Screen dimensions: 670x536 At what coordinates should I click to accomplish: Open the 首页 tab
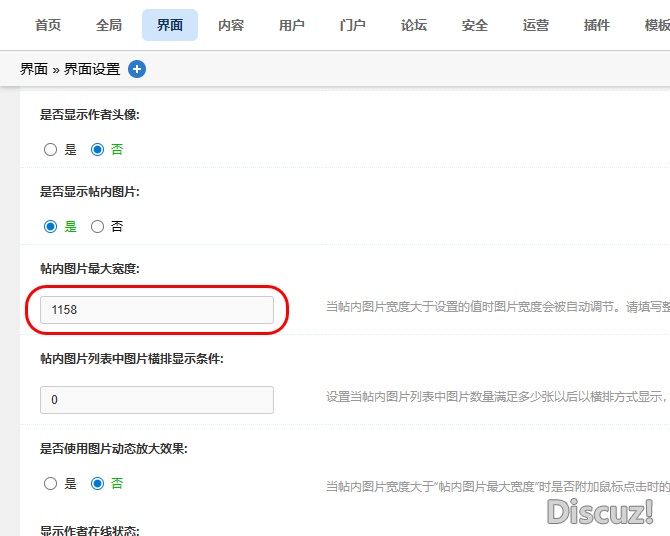pos(48,25)
